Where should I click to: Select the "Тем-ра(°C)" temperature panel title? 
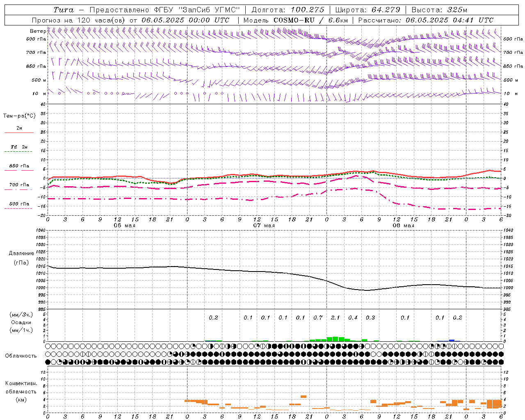coord(19,116)
